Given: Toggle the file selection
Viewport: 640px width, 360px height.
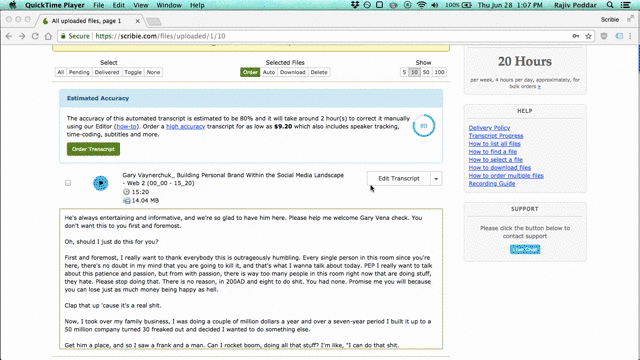Looking at the screenshot, I should 133,72.
